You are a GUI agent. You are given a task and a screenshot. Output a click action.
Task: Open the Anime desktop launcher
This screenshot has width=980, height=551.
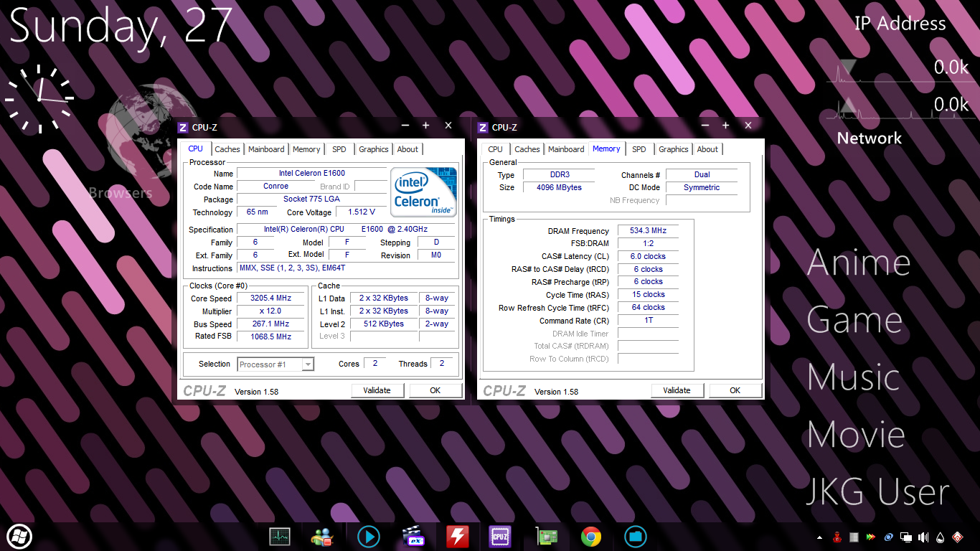coord(859,263)
